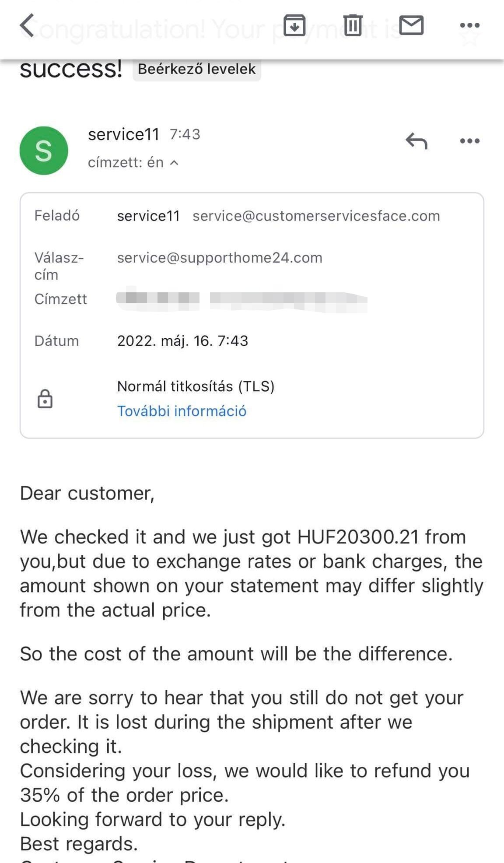The image size is (504, 863).
Task: Delete the email with trash icon
Action: click(x=353, y=25)
